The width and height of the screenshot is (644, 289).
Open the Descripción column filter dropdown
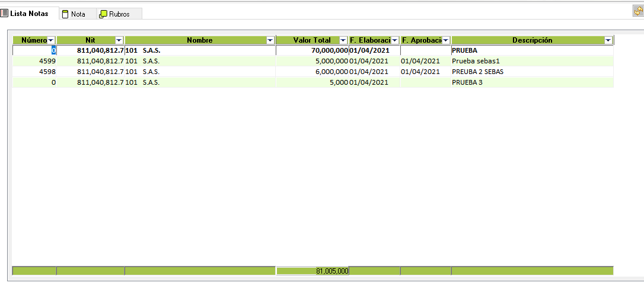coord(608,40)
